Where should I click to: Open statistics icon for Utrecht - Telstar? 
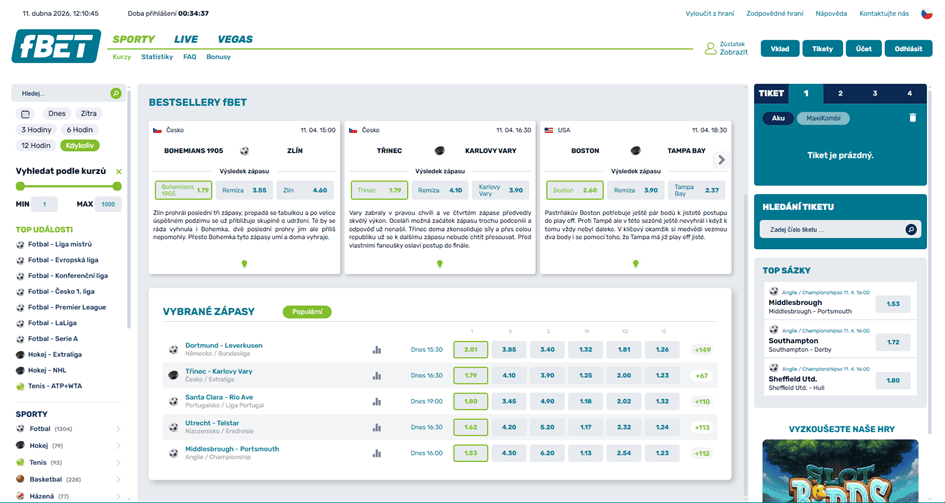377,427
